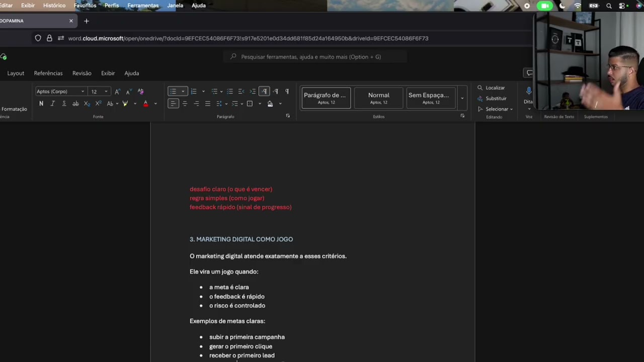Screen dimensions: 644x362
Task: Toggle left-to-right text direction
Action: (x=265, y=92)
